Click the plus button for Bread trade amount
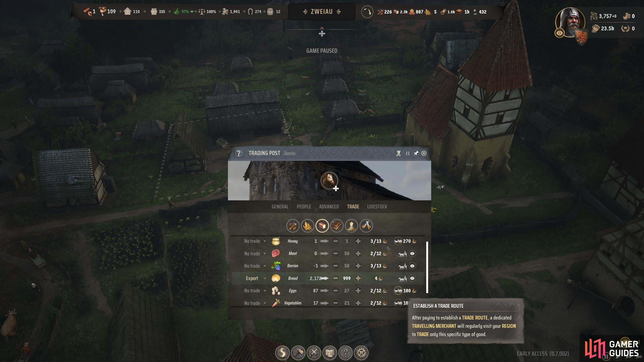The width and height of the screenshot is (644, 362). point(358,278)
